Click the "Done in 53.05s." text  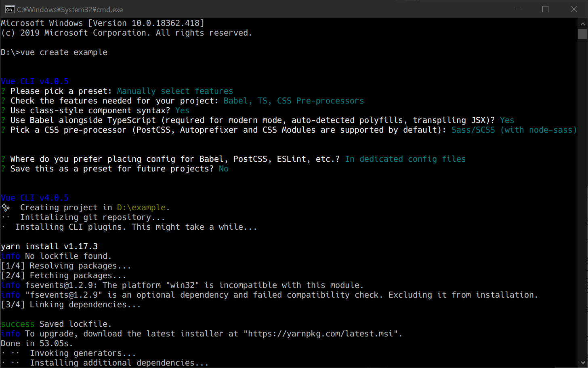coord(37,344)
